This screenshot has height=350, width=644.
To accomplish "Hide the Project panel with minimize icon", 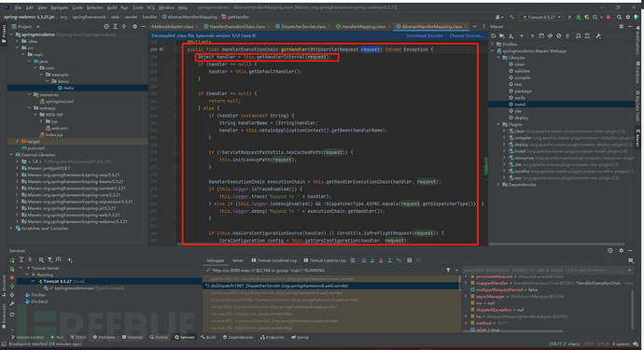I will coord(144,26).
